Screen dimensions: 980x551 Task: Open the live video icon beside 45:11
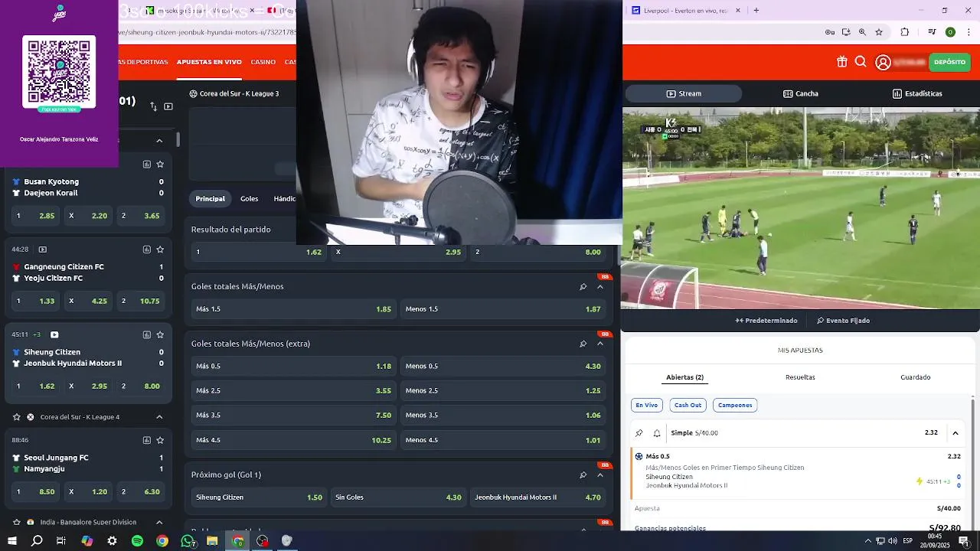point(54,334)
